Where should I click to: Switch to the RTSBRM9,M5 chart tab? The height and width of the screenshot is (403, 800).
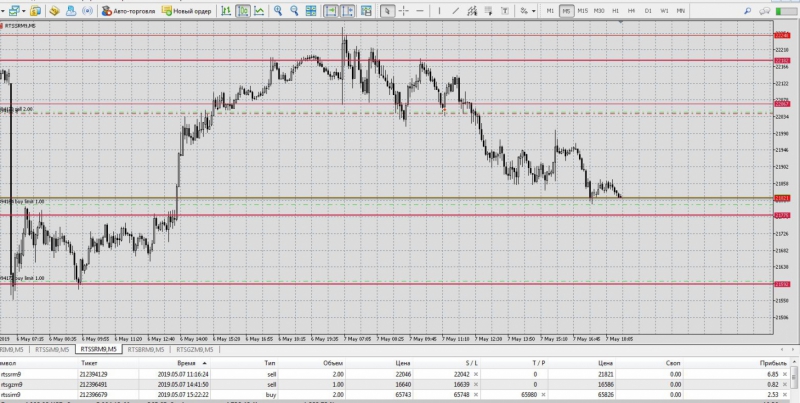tap(146, 350)
